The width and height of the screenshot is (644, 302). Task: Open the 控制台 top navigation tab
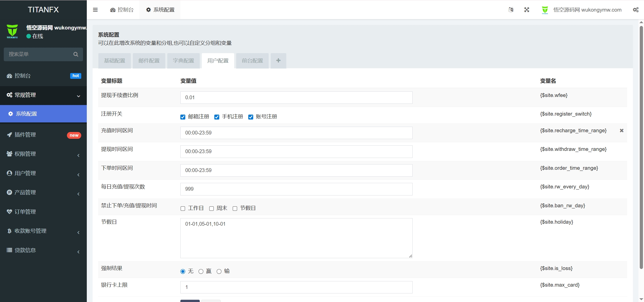(x=122, y=10)
